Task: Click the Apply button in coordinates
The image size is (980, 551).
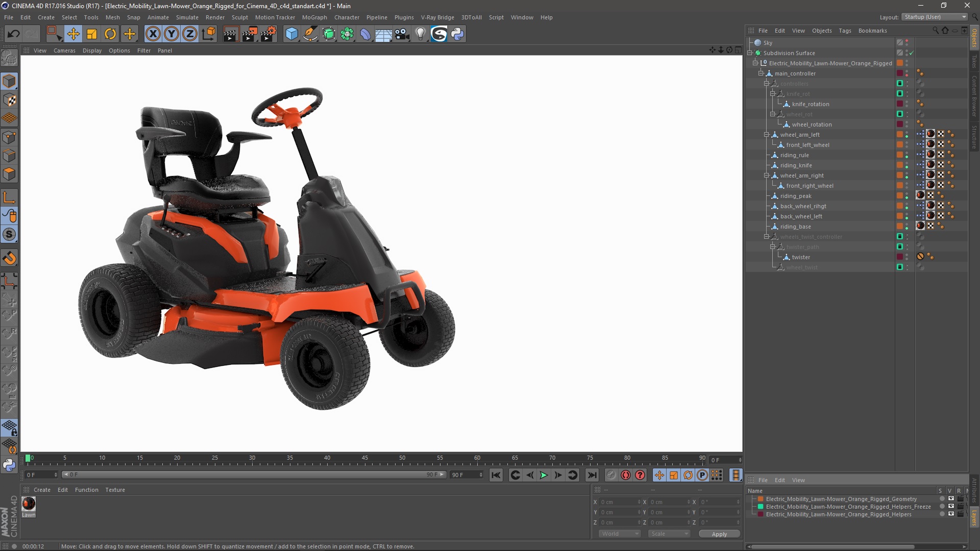Action: point(719,534)
